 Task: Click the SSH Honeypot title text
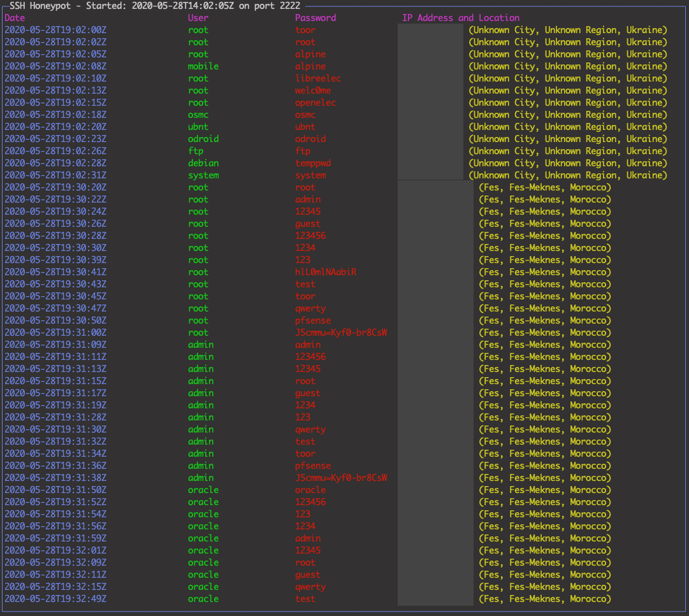[155, 6]
